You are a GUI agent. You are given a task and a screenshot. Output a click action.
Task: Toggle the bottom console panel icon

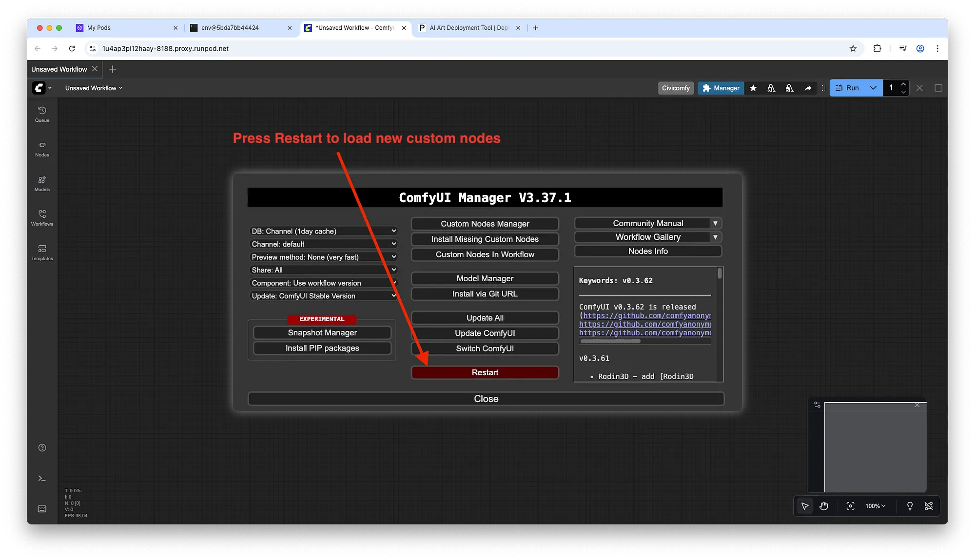tap(42, 478)
